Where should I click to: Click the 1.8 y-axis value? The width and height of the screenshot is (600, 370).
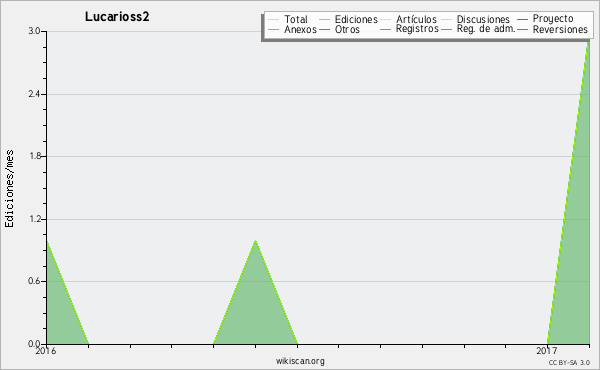coord(34,156)
